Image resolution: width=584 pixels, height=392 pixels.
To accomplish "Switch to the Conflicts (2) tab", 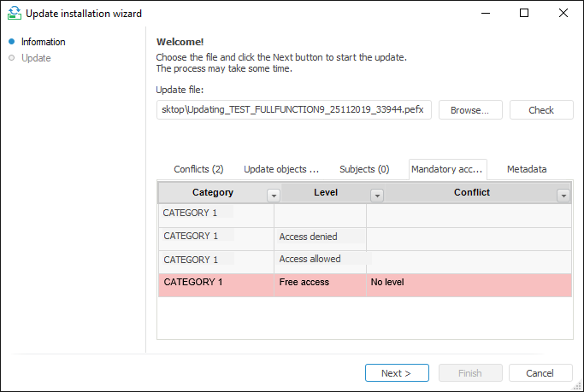I will [x=198, y=169].
